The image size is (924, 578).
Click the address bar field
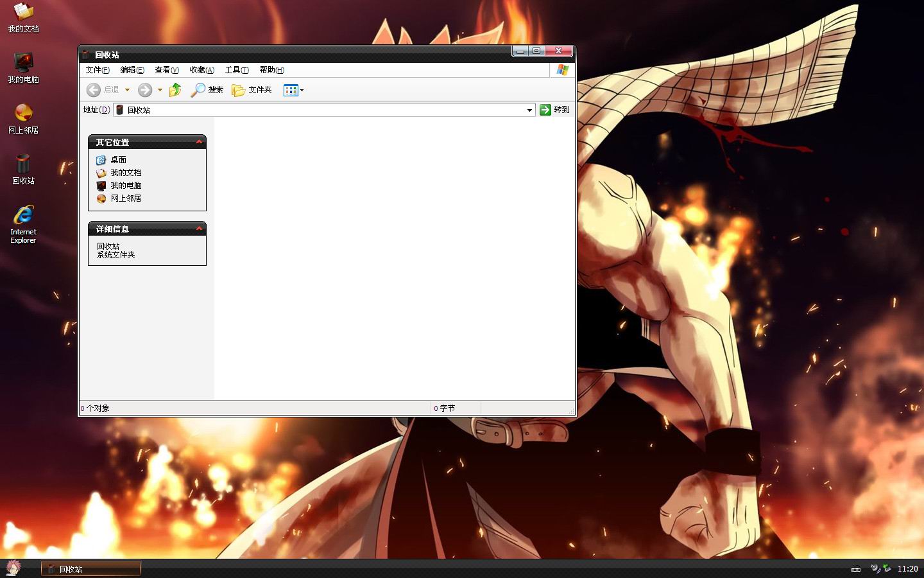pyautogui.click(x=324, y=110)
